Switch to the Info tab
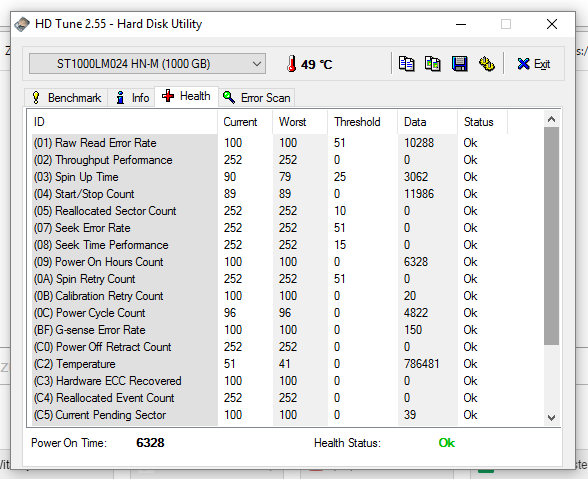This screenshot has height=479, width=588. pos(132,98)
